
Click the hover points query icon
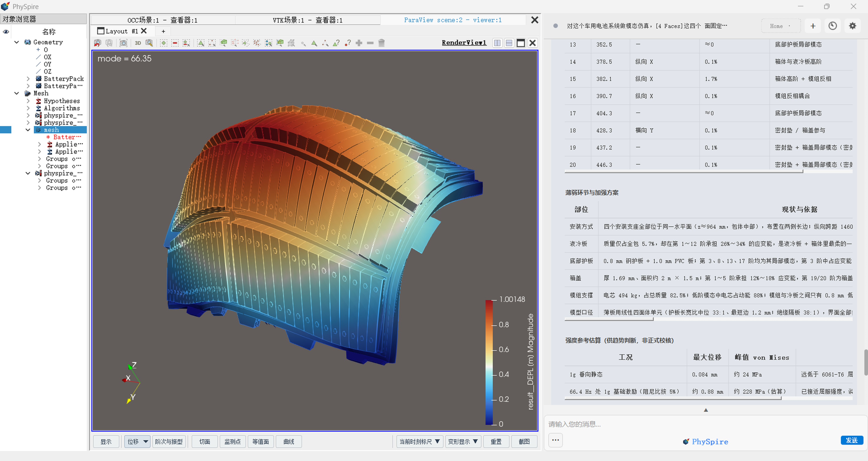(348, 43)
